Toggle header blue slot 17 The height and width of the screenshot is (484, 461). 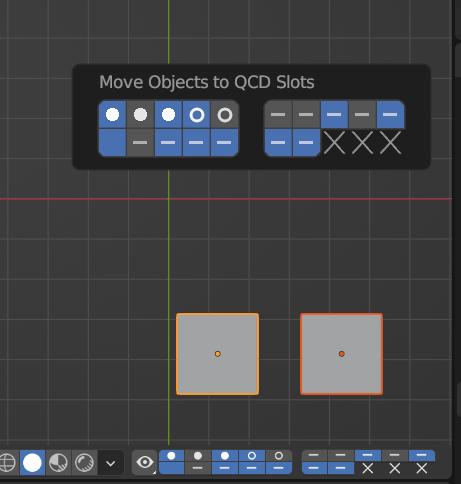(341, 468)
